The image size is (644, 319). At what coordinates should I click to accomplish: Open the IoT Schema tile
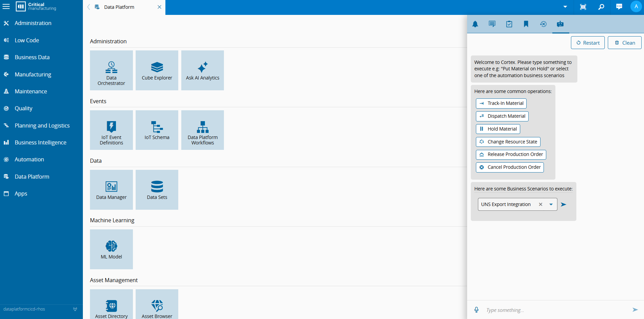click(157, 130)
